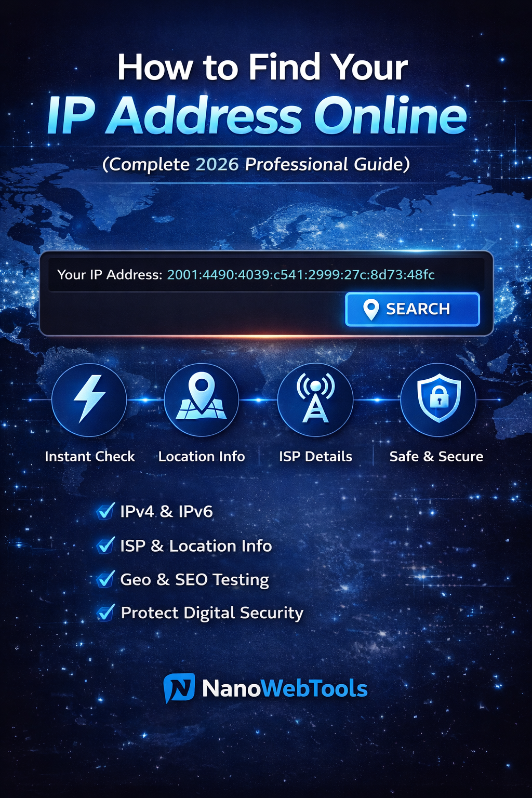The height and width of the screenshot is (798, 532).
Task: Click the NanoWebTools N logo icon
Action: click(179, 688)
